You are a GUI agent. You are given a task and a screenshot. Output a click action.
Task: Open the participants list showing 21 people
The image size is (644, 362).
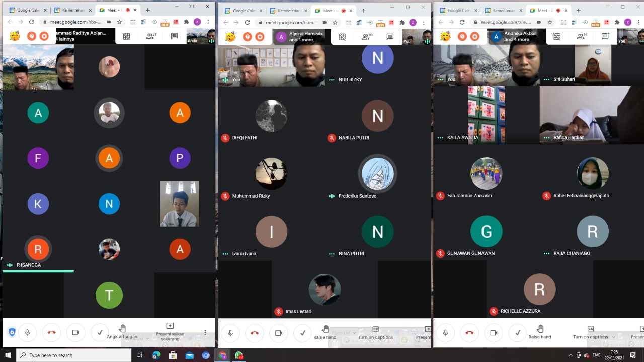[151, 36]
